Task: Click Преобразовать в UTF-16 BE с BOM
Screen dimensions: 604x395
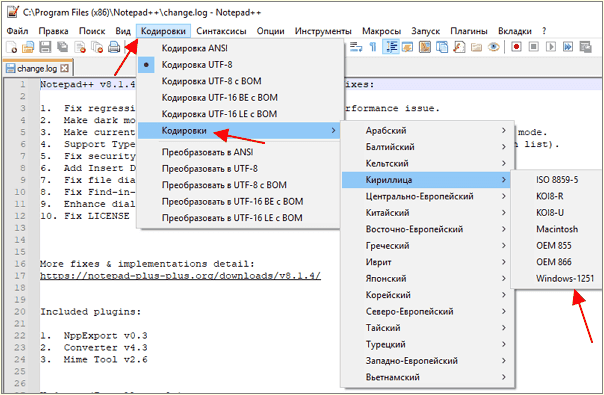Action: pos(239,202)
